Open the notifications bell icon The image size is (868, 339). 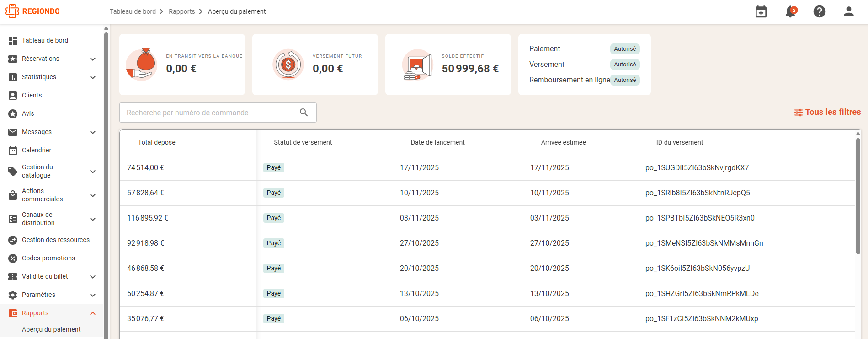[x=790, y=11]
